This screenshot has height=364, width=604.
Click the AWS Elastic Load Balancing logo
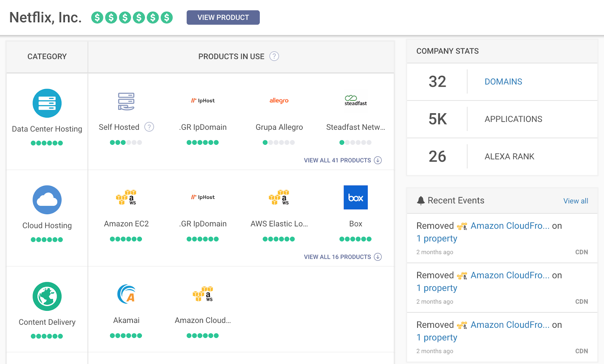[279, 197]
